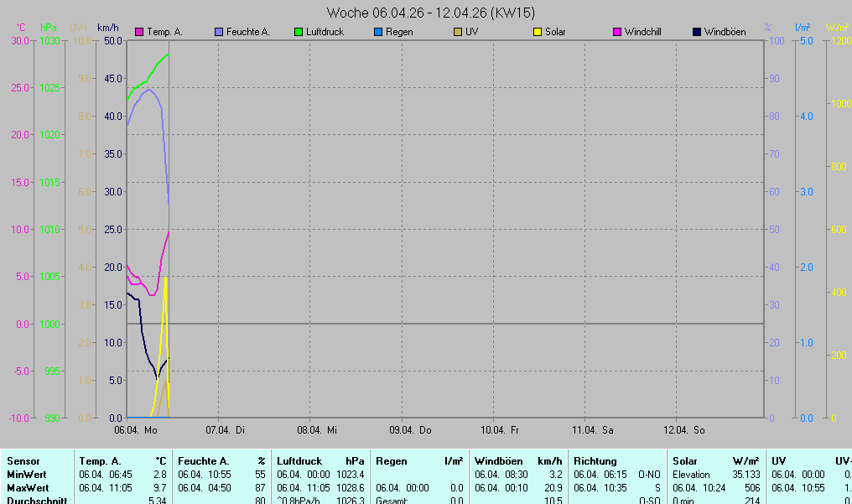Click the dark navy Windböen legend swatch
The width and height of the screenshot is (852, 504).
[697, 33]
